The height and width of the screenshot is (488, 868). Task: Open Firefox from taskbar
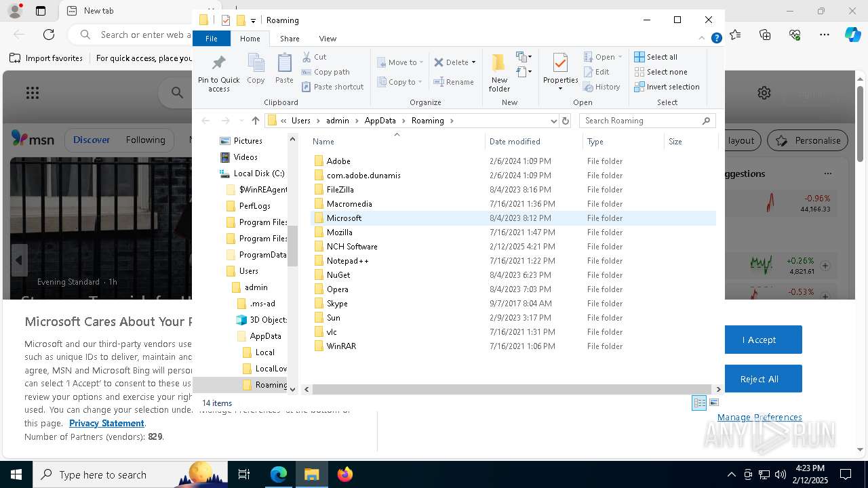pyautogui.click(x=344, y=474)
